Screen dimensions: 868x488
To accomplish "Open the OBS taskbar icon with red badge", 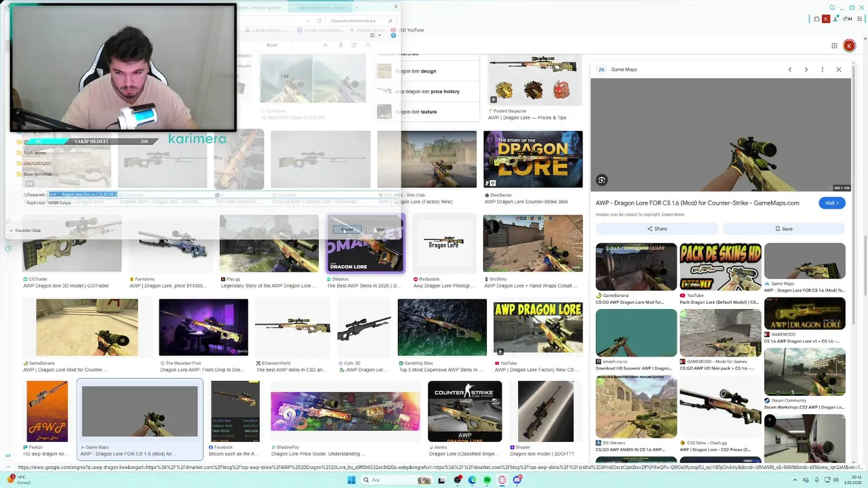I will click(x=458, y=480).
